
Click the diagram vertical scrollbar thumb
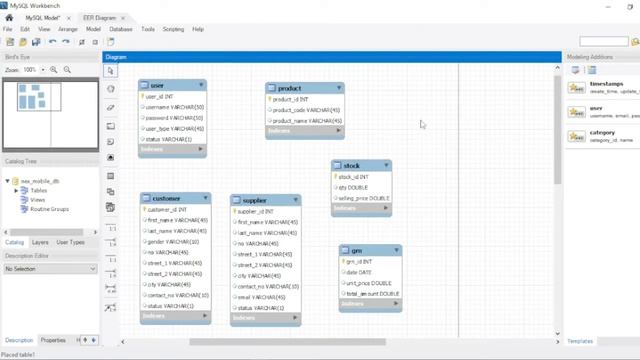point(558,130)
